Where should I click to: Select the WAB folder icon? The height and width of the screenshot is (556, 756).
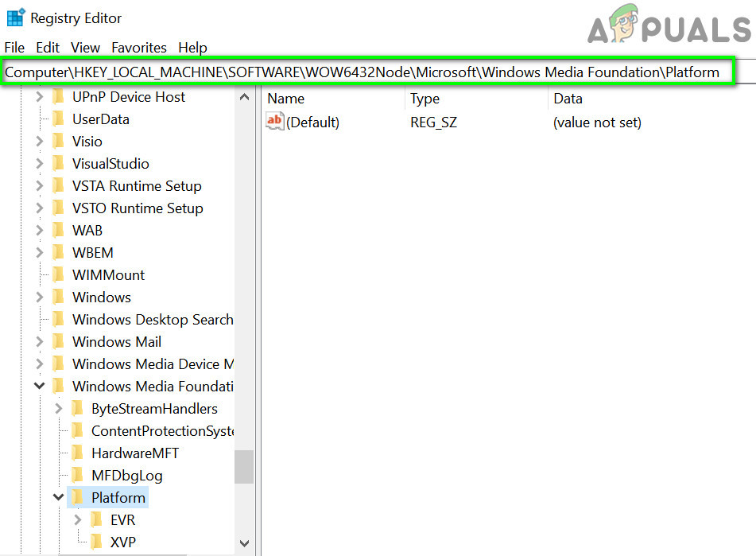[x=58, y=230]
